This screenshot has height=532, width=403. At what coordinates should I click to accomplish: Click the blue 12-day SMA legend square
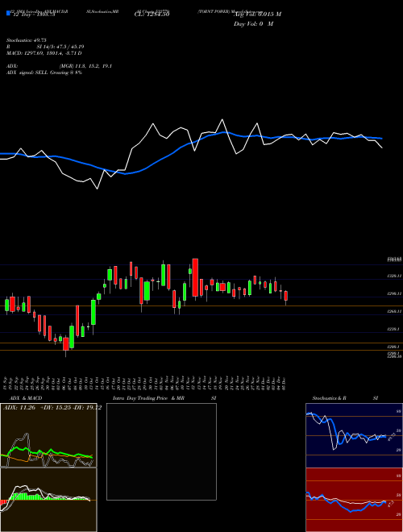click(x=8, y=14)
